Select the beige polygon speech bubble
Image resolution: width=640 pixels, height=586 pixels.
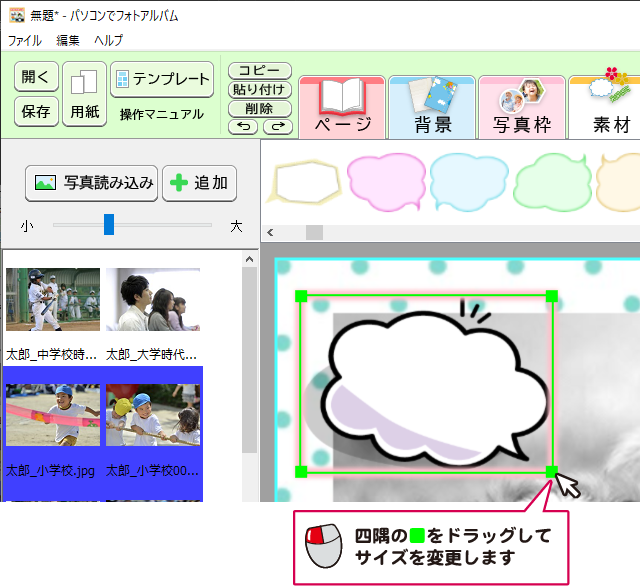(304, 182)
